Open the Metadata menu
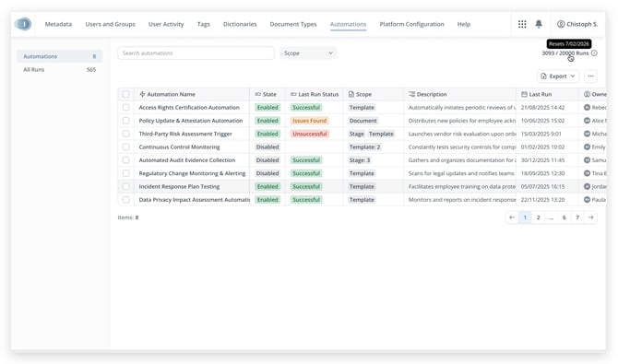This screenshot has width=618, height=364. (x=58, y=24)
